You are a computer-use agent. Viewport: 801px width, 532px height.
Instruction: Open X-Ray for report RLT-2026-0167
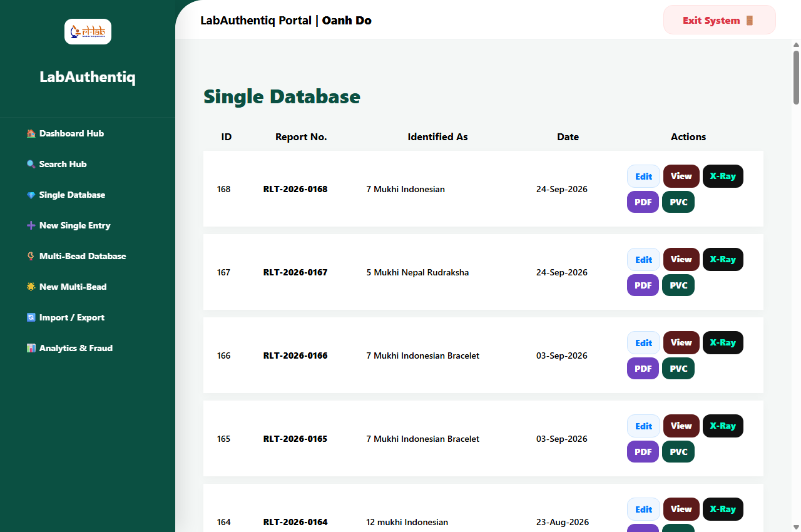click(x=723, y=260)
